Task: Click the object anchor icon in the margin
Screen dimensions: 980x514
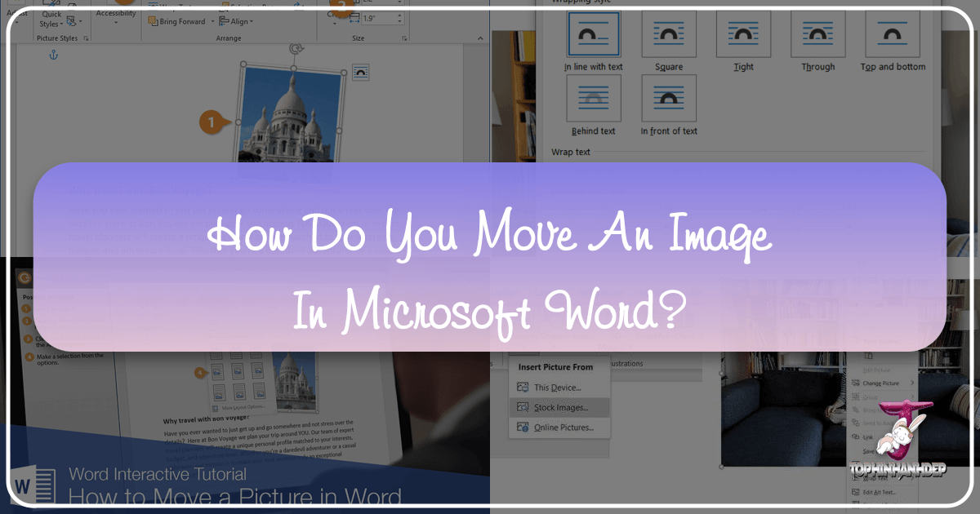Action: pos(56,55)
